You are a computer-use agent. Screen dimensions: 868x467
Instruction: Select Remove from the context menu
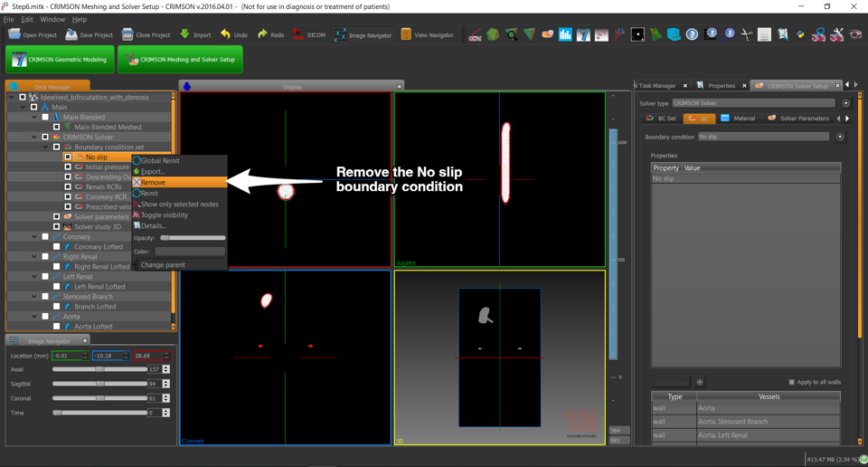tap(153, 182)
